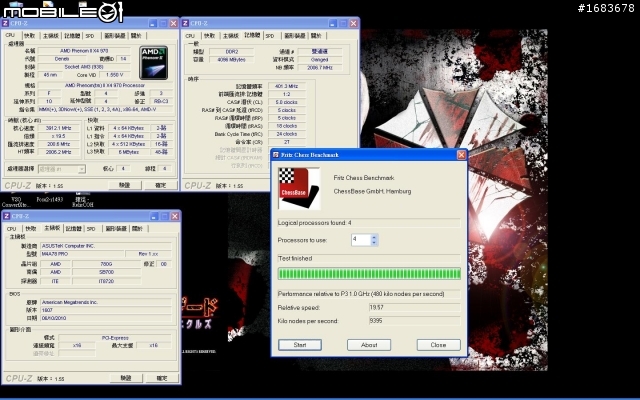Click the NB frequency value 2006.7 MHz
This screenshot has width=640, height=400.
pos(320,67)
